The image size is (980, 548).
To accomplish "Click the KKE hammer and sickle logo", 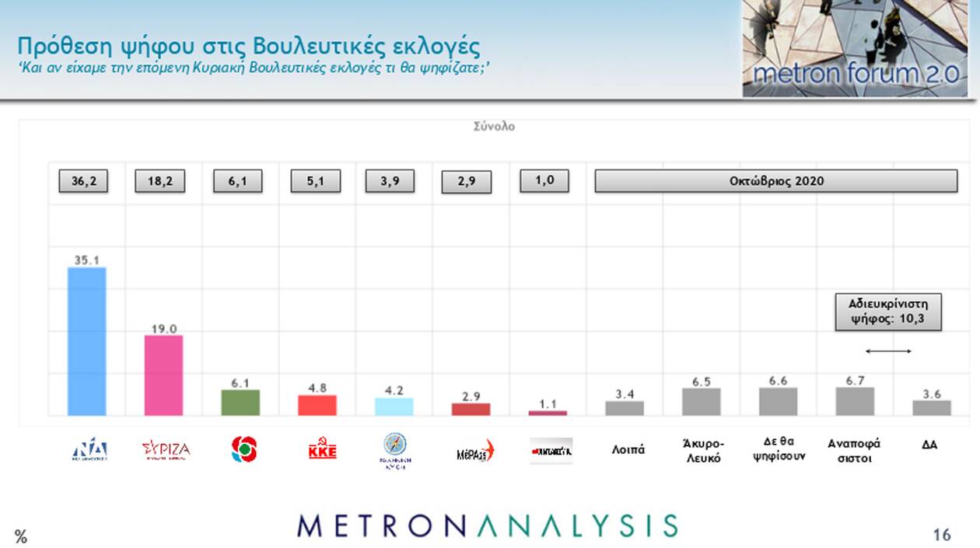I will tap(322, 449).
